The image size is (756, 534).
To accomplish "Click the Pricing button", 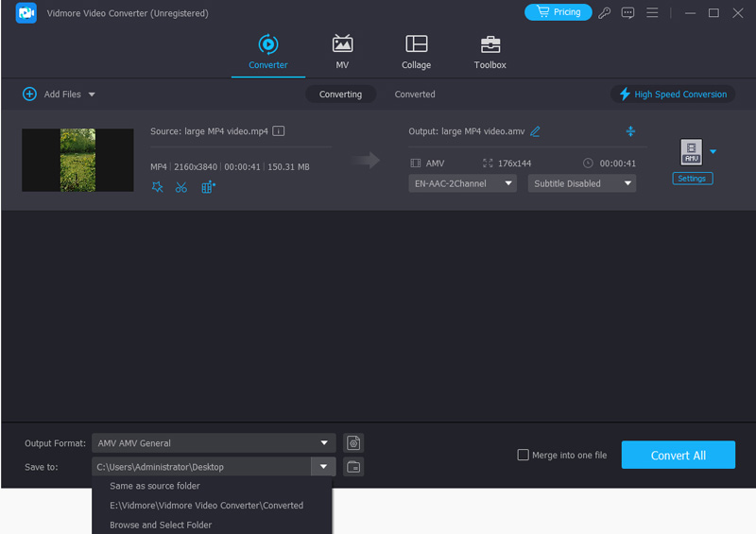I will click(x=558, y=12).
